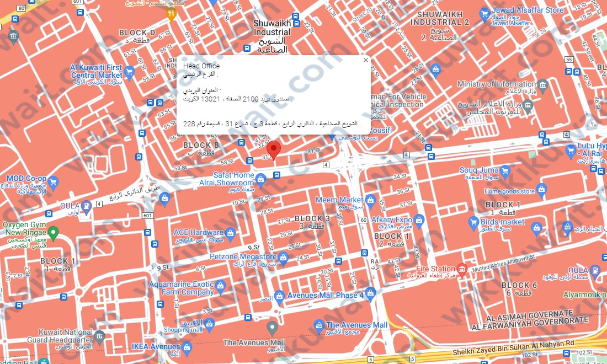This screenshot has width=607, height=364.
Task: Open the Afkary Expo marker icon
Action: point(419,221)
